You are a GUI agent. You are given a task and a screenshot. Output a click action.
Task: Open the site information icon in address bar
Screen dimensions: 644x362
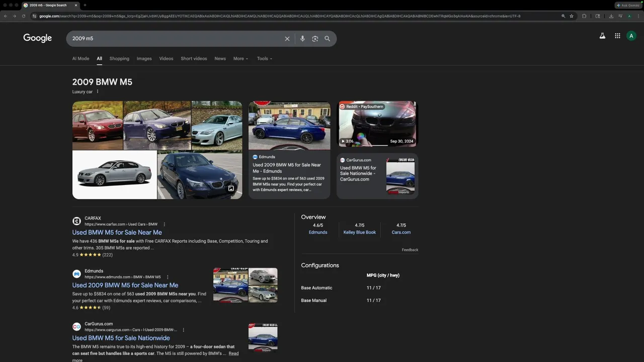pyautogui.click(x=35, y=16)
